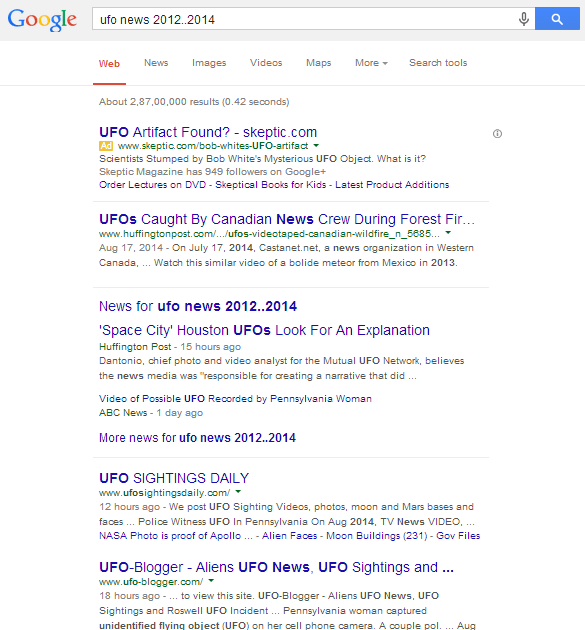Open Order Lectures on DVD sitelink
Screen dimensions: 585x630
point(152,185)
